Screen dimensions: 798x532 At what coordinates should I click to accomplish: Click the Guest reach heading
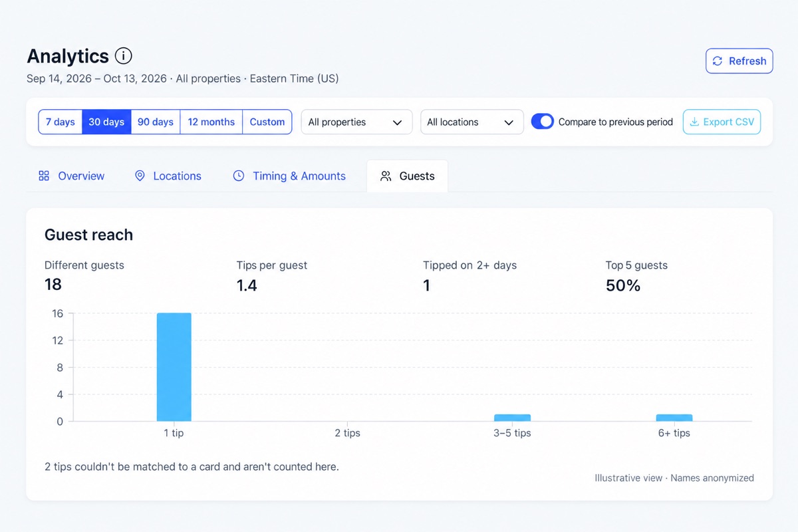88,235
